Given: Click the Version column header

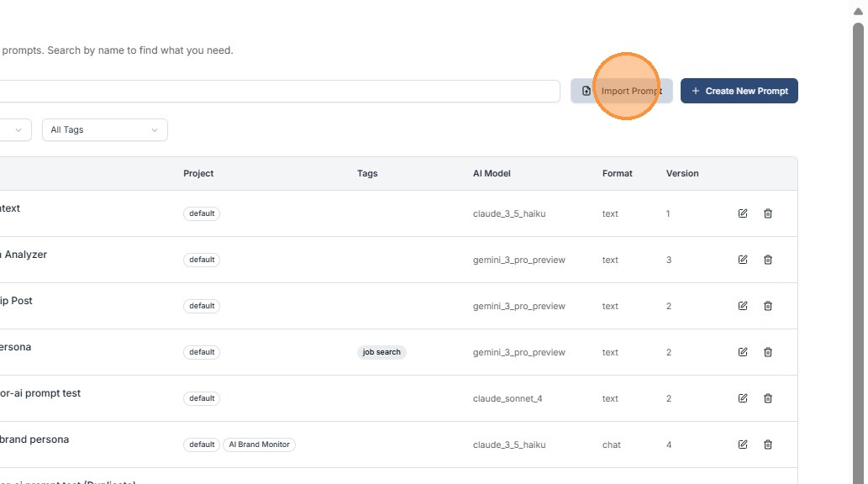Looking at the screenshot, I should (x=682, y=173).
